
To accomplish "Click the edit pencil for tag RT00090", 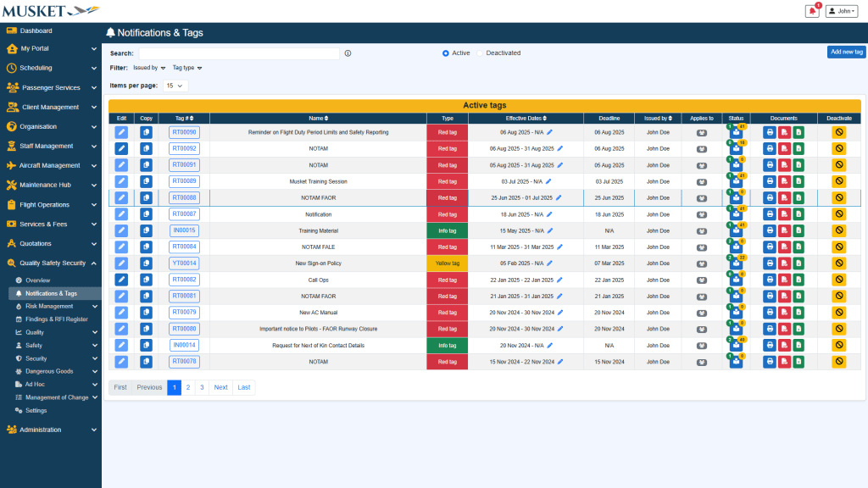I will tap(121, 132).
